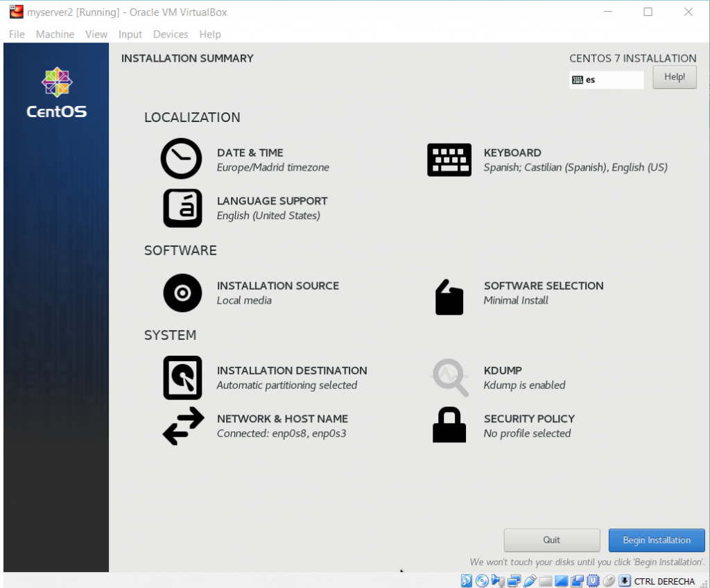This screenshot has width=710, height=588.
Task: Click the Begin Installation button
Action: (x=657, y=540)
